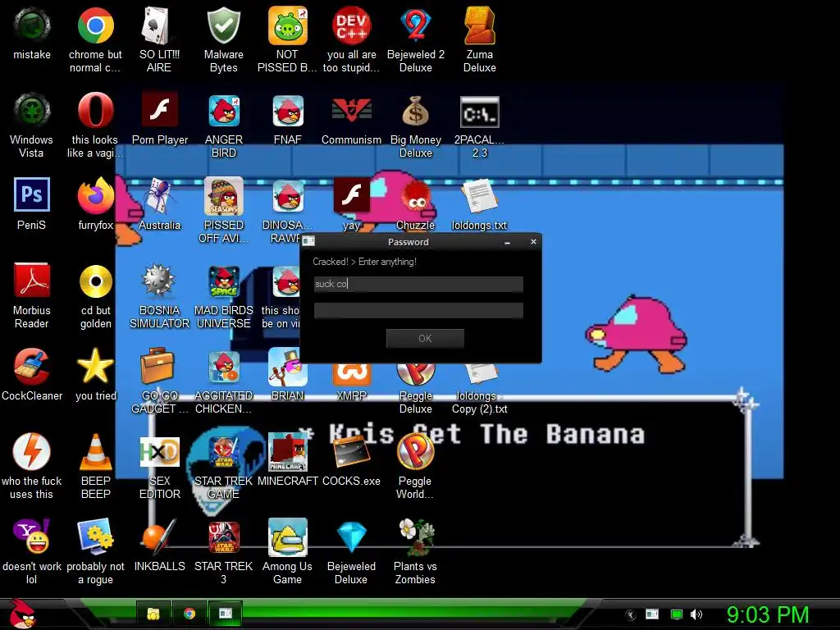The image size is (840, 630).
Task: Click the 9:03 PM taskbar clock
Action: [x=767, y=614]
